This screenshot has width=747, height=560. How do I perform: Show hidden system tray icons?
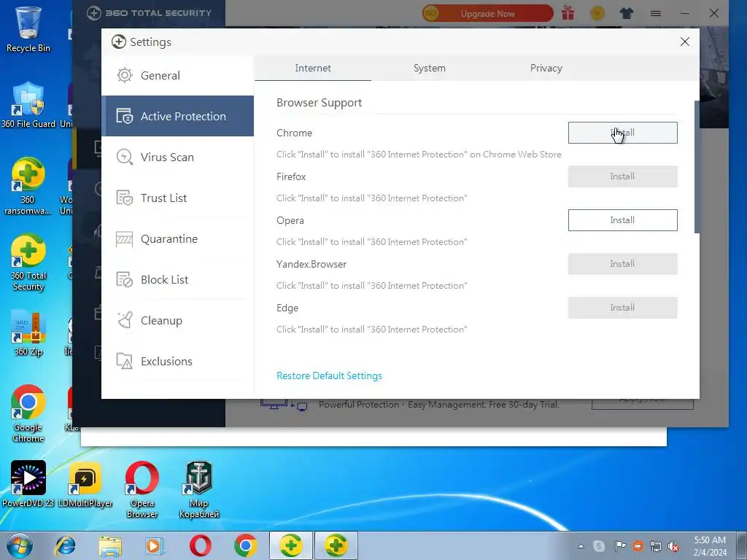pos(581,546)
